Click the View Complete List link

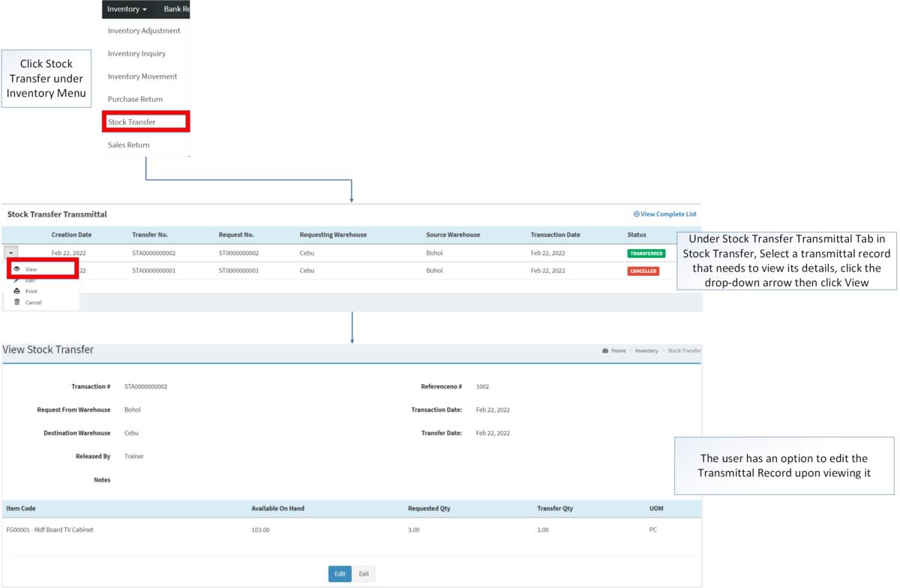669,214
